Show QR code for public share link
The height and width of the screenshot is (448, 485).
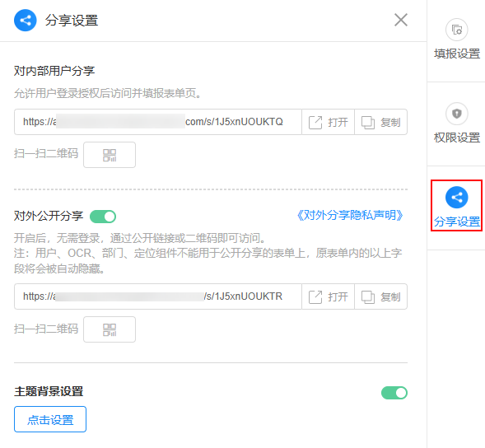[110, 329]
